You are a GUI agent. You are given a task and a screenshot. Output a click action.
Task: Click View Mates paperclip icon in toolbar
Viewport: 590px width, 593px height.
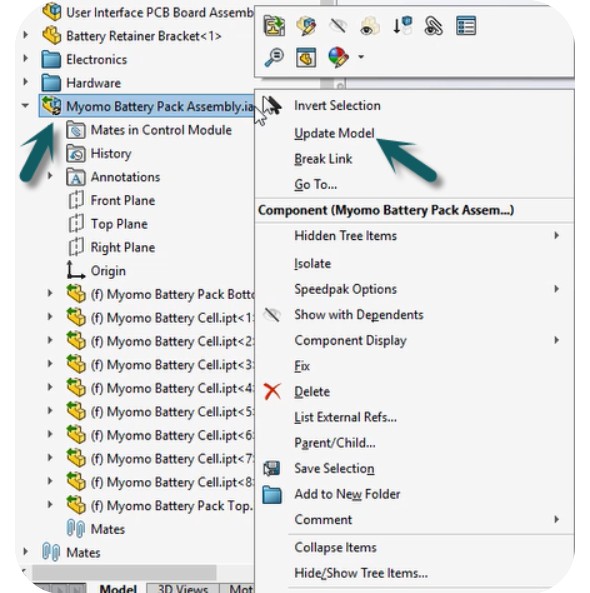(434, 26)
